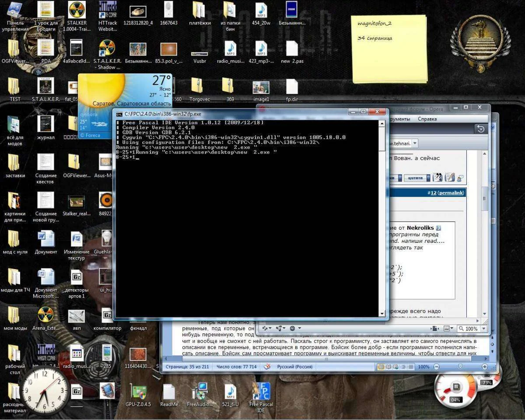The width and height of the screenshot is (525, 420).
Task: Switch Word to Full Screen Reading view
Action: pos(389,367)
